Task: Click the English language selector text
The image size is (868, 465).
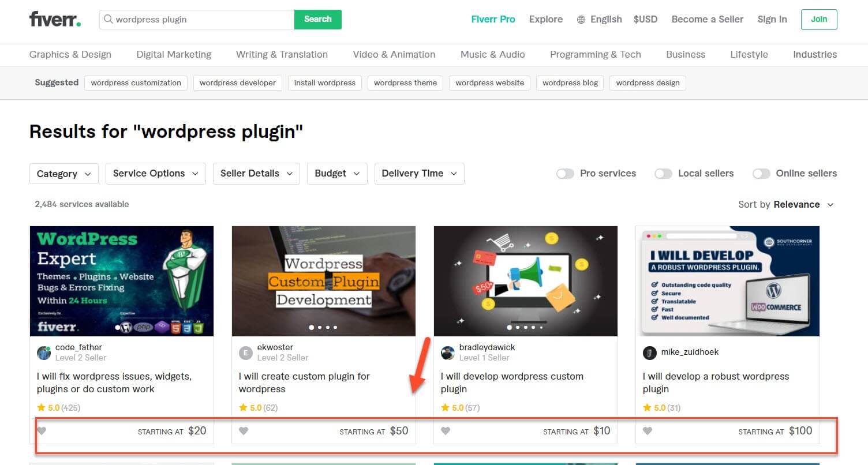Action: (x=606, y=19)
